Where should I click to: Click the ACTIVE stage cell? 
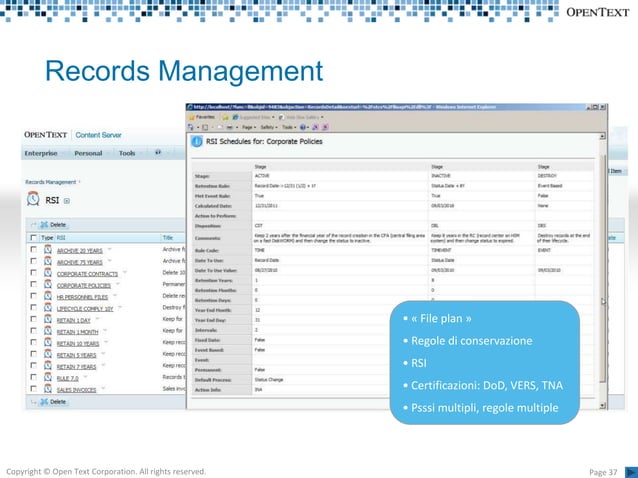tap(262, 176)
